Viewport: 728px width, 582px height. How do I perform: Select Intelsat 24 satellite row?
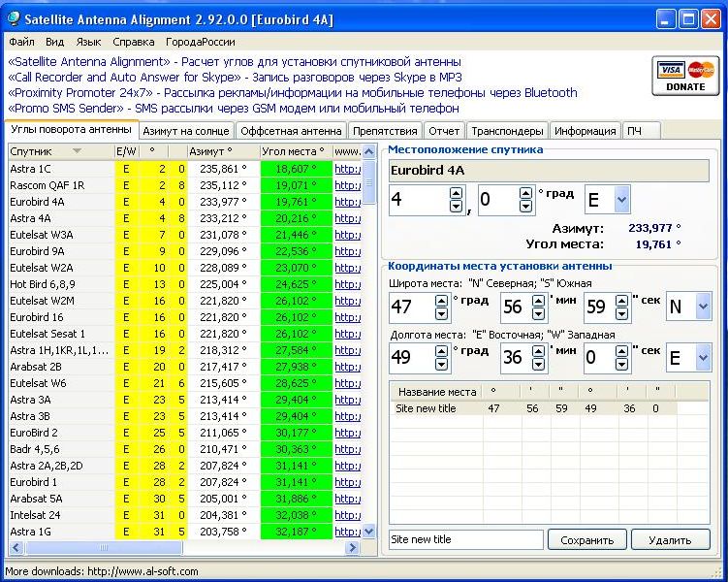(x=184, y=515)
